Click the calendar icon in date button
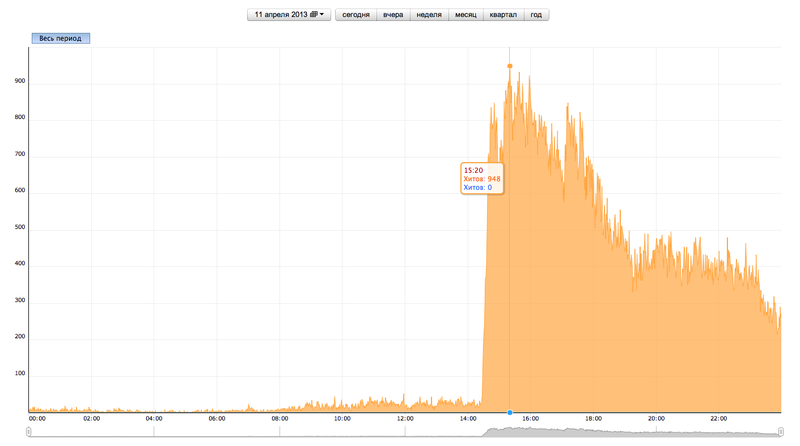This screenshot has height=446, width=800. coord(314,14)
